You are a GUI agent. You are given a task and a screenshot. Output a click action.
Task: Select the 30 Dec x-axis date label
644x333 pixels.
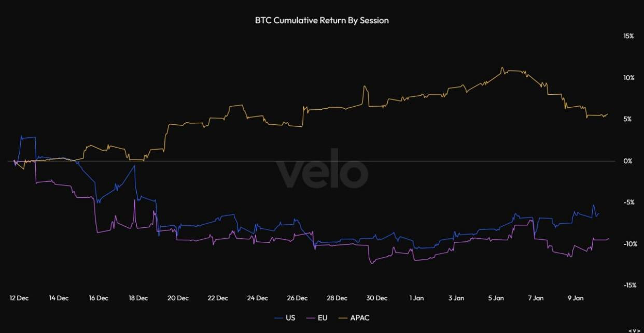click(x=377, y=298)
